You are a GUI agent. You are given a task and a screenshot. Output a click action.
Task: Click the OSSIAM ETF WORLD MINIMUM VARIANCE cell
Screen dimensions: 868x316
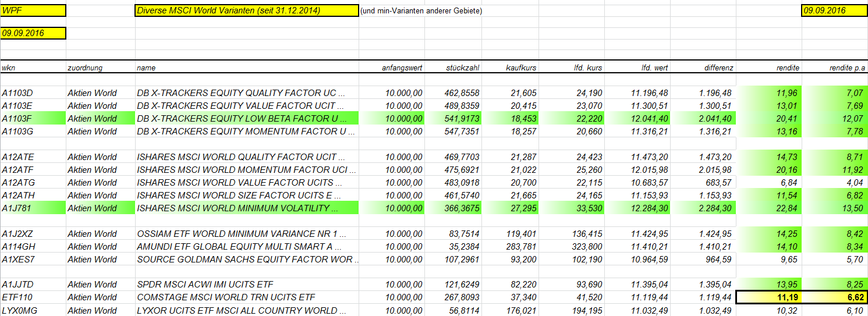(247, 234)
